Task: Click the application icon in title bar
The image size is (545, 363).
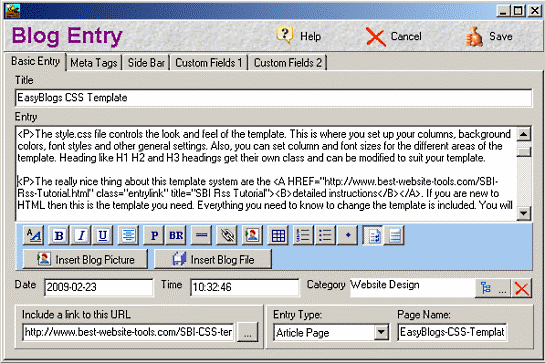Action: pyautogui.click(x=12, y=11)
